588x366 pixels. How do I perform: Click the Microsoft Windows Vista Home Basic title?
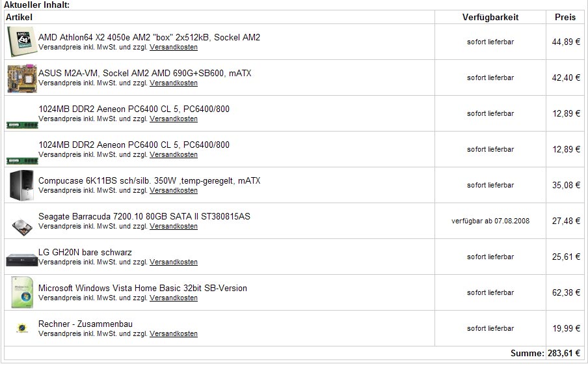[x=142, y=288]
